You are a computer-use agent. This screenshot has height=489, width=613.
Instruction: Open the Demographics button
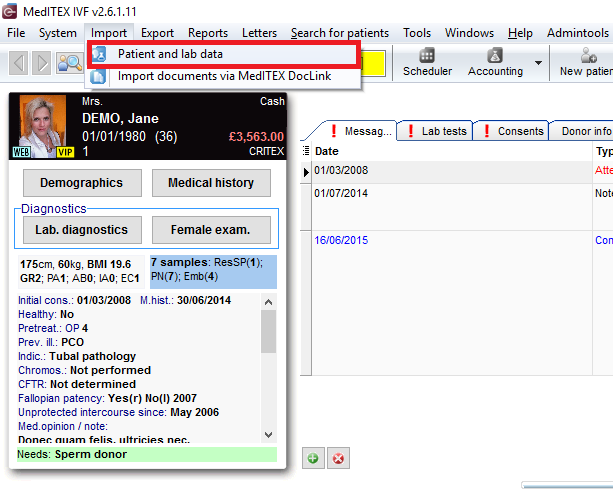tap(82, 183)
